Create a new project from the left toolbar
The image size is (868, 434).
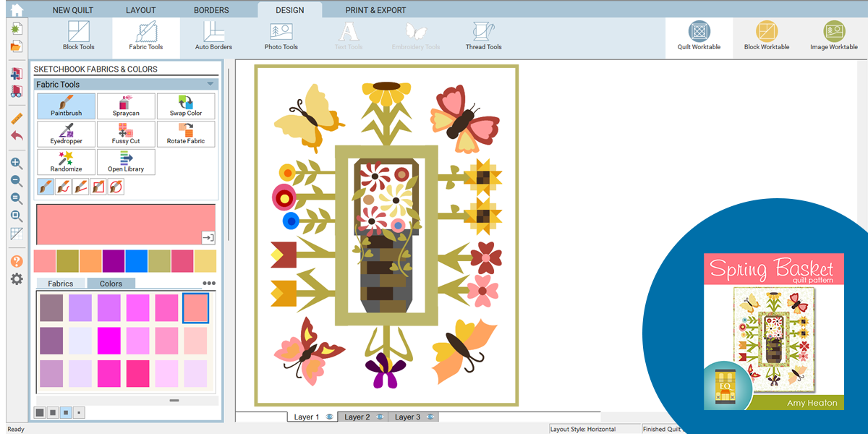[x=16, y=29]
